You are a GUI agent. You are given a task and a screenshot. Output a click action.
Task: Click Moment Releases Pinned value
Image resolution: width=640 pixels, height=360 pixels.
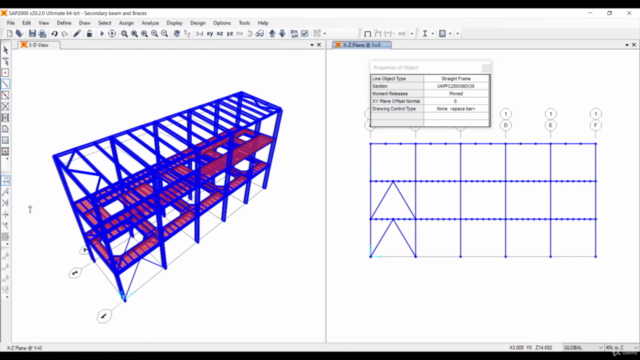tap(456, 93)
